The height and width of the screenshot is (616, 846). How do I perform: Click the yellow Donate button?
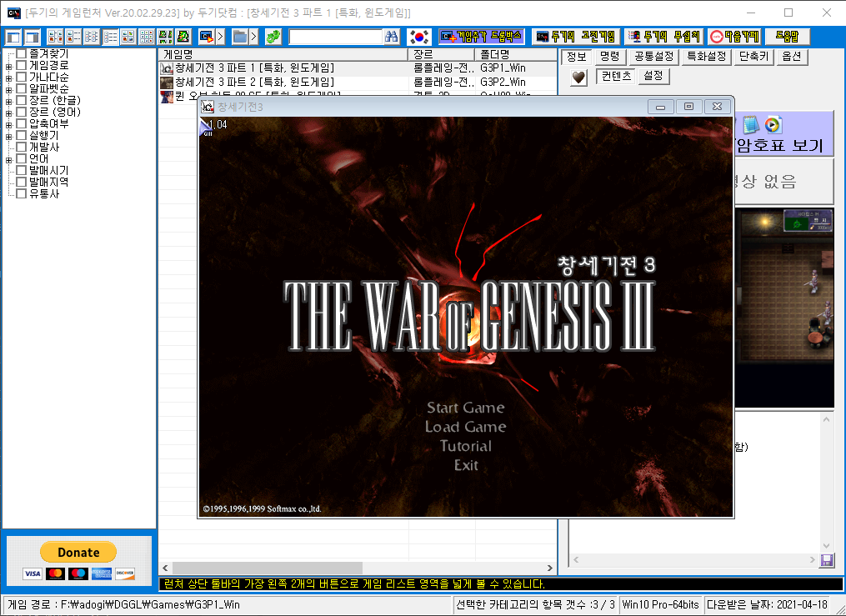[x=78, y=552]
